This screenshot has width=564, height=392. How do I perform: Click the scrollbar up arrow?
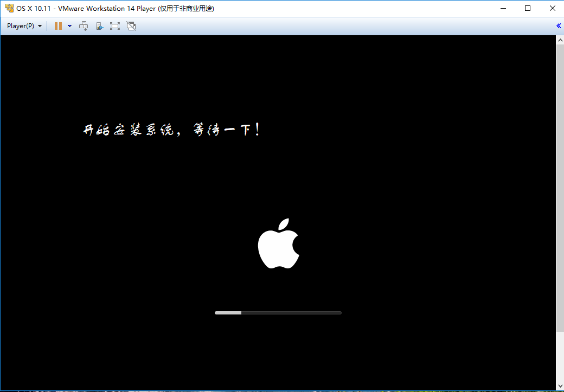tap(560, 39)
